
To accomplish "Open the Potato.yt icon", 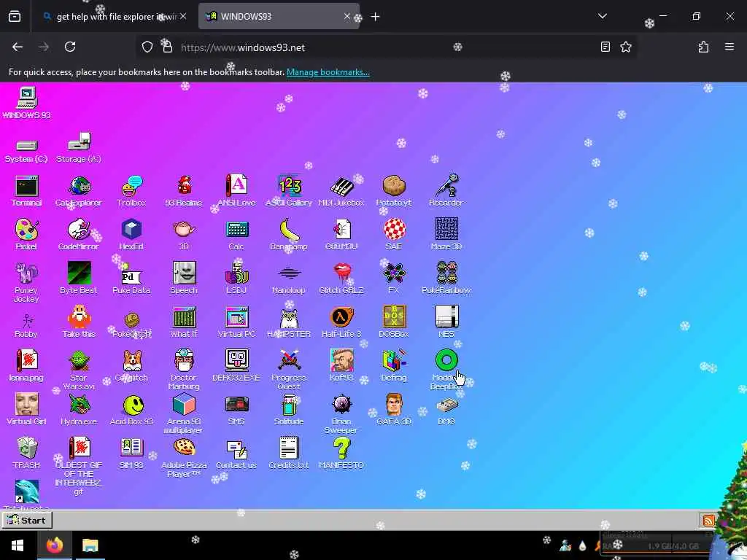I will tap(393, 191).
